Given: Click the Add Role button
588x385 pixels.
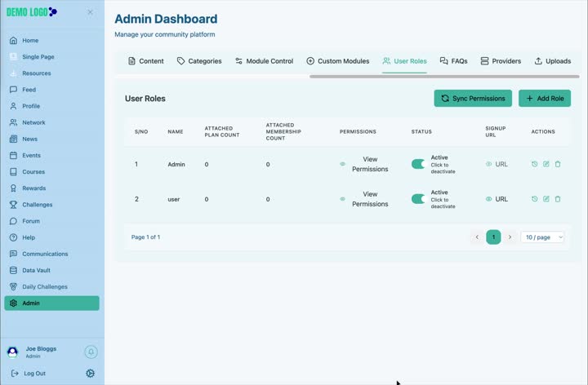Looking at the screenshot, I should point(545,99).
